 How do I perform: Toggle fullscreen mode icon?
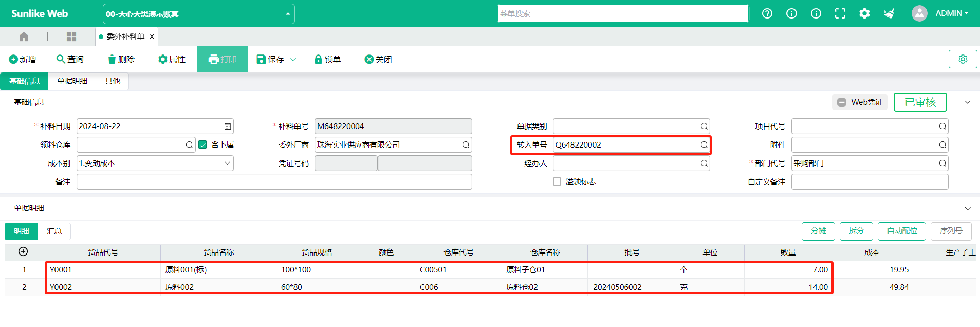click(x=840, y=13)
